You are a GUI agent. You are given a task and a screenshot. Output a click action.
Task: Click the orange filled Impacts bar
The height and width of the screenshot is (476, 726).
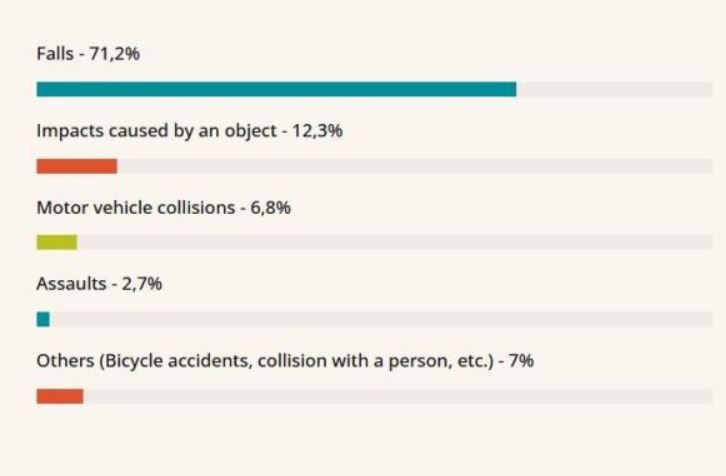(x=76, y=166)
